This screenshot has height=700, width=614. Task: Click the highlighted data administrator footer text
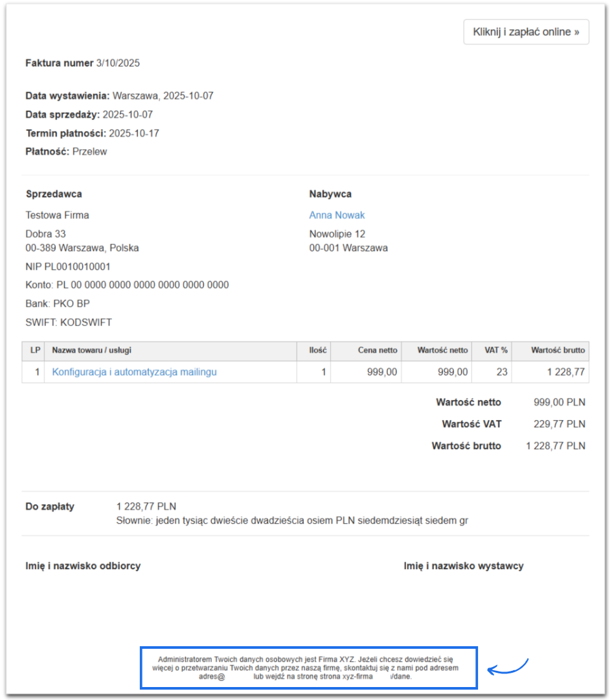coord(308,668)
